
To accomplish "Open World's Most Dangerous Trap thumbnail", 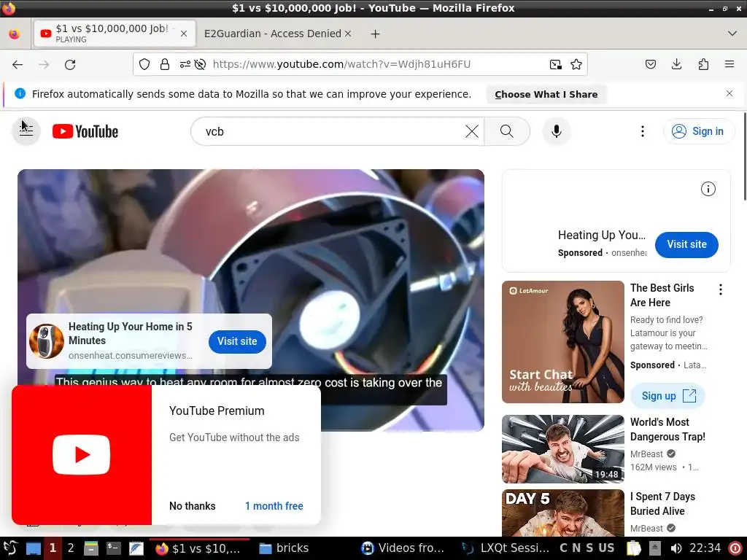I will (x=562, y=449).
